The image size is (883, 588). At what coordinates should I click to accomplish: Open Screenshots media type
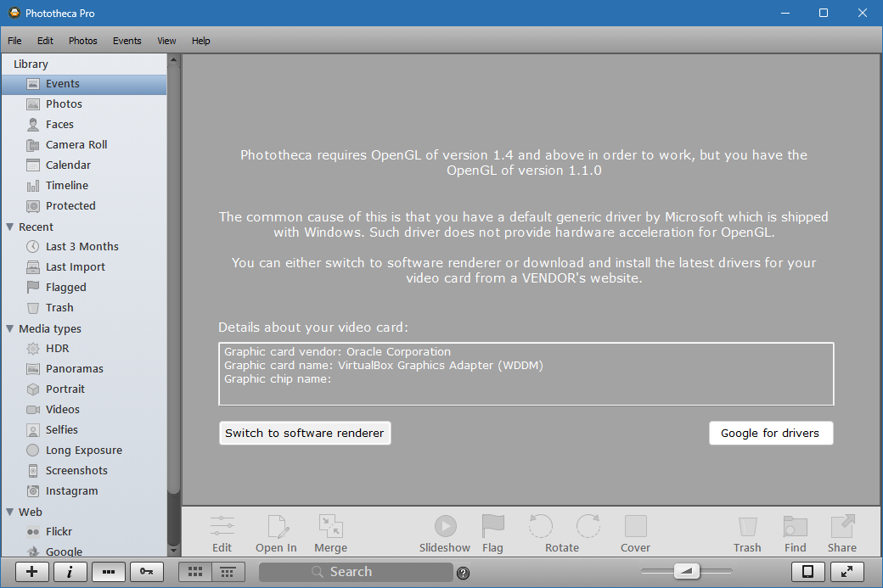84,470
